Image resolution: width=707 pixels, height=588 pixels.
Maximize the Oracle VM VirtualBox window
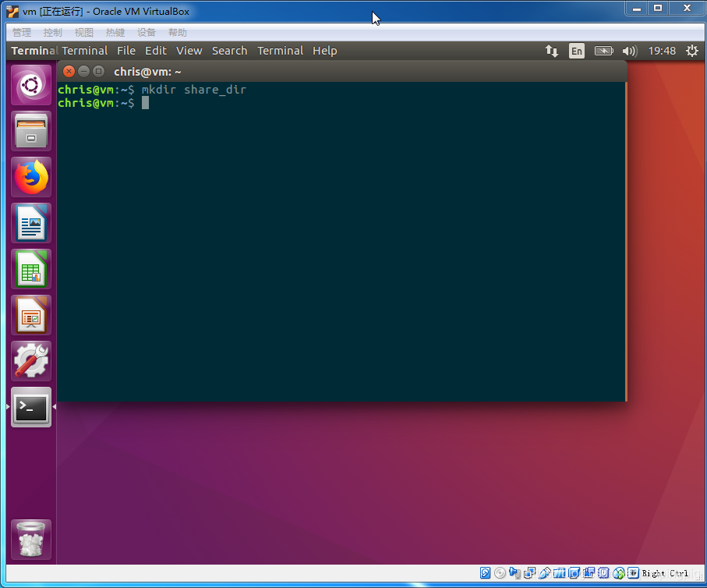pos(658,9)
